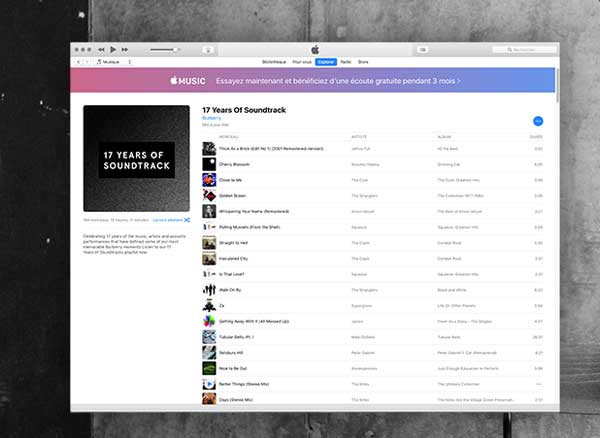Select the song 'Is That Love?'
The width and height of the screenshot is (600, 438).
(x=232, y=274)
